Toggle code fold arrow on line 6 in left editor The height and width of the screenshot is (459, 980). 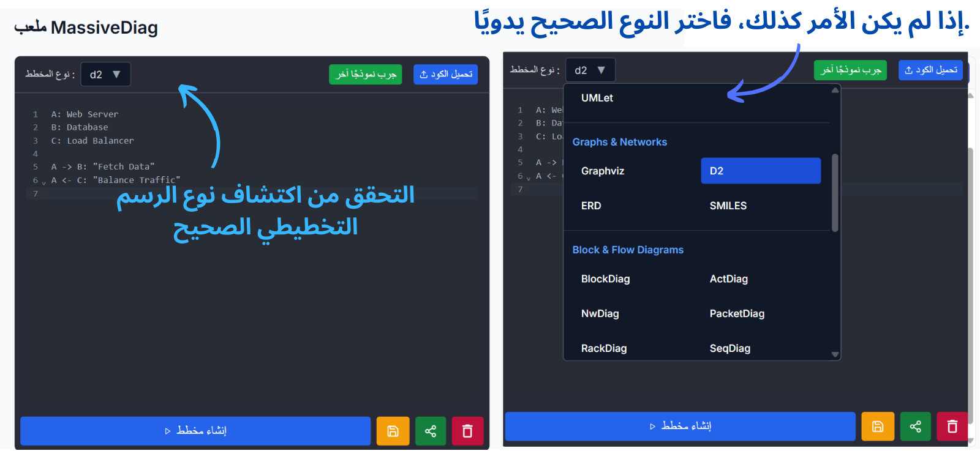tap(43, 182)
